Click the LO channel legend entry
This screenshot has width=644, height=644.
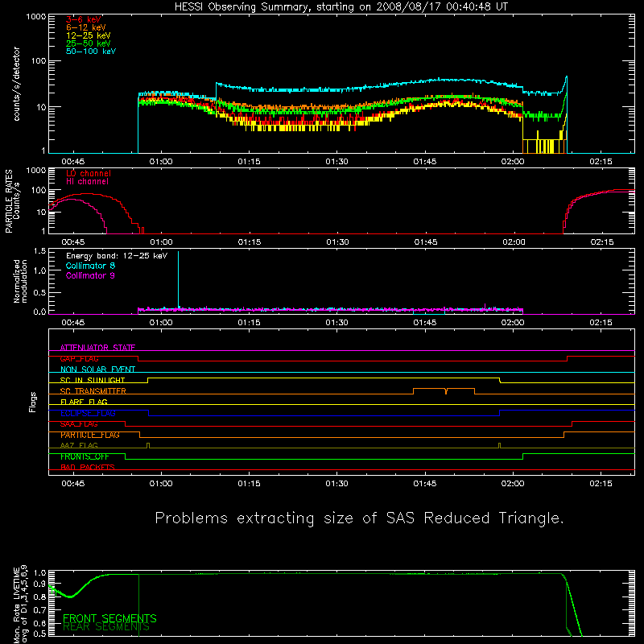pos(89,173)
